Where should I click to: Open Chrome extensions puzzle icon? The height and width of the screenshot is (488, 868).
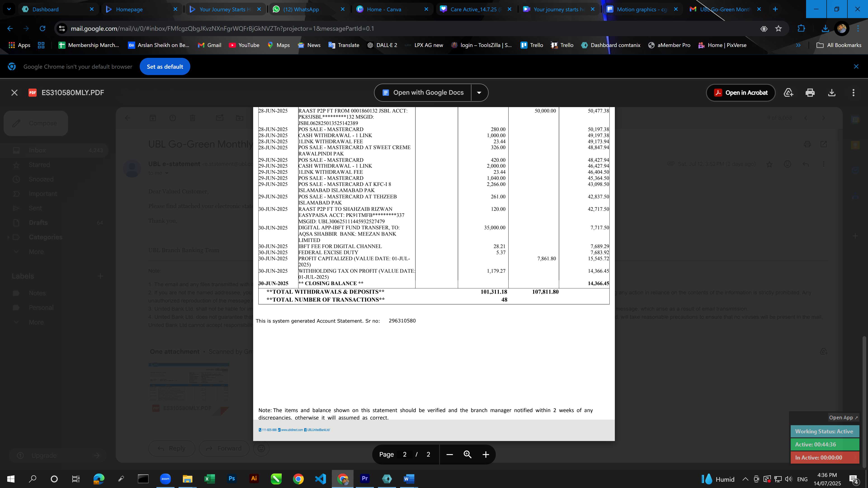point(801,29)
